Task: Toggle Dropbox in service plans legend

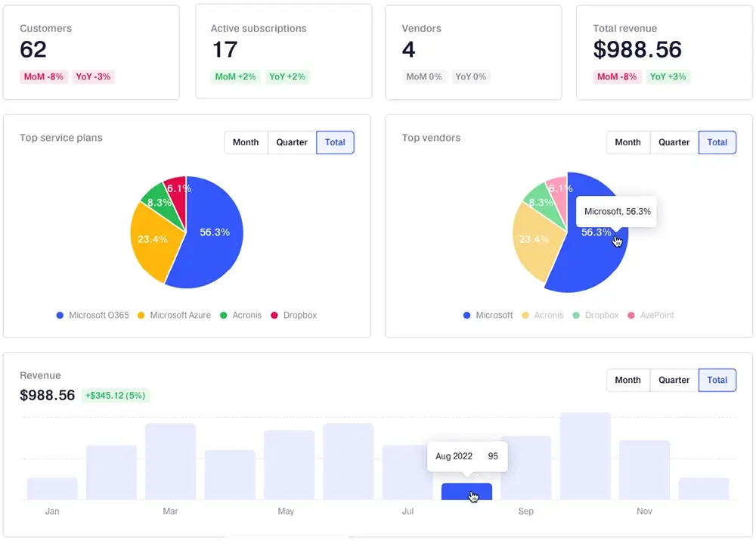Action: [x=294, y=316]
